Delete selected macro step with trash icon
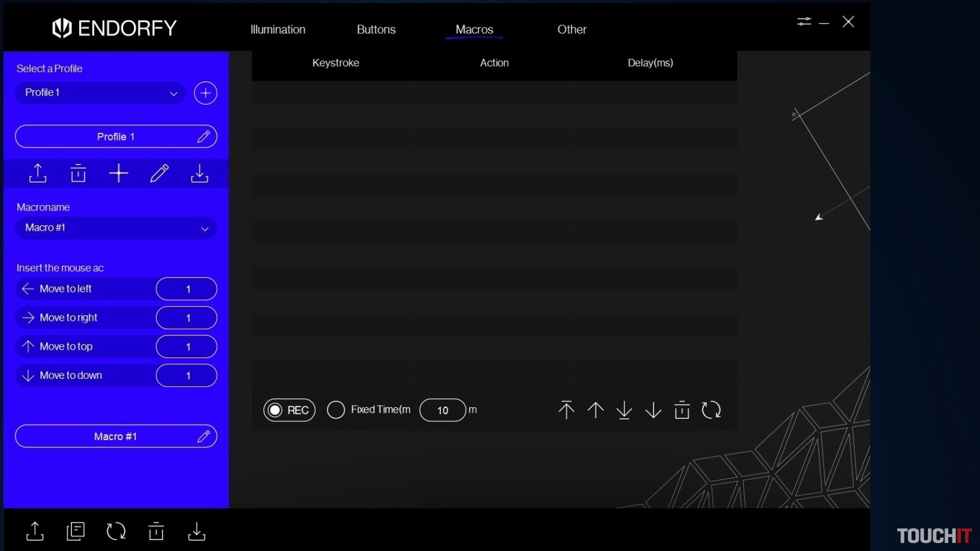The width and height of the screenshot is (980, 551). tap(682, 410)
